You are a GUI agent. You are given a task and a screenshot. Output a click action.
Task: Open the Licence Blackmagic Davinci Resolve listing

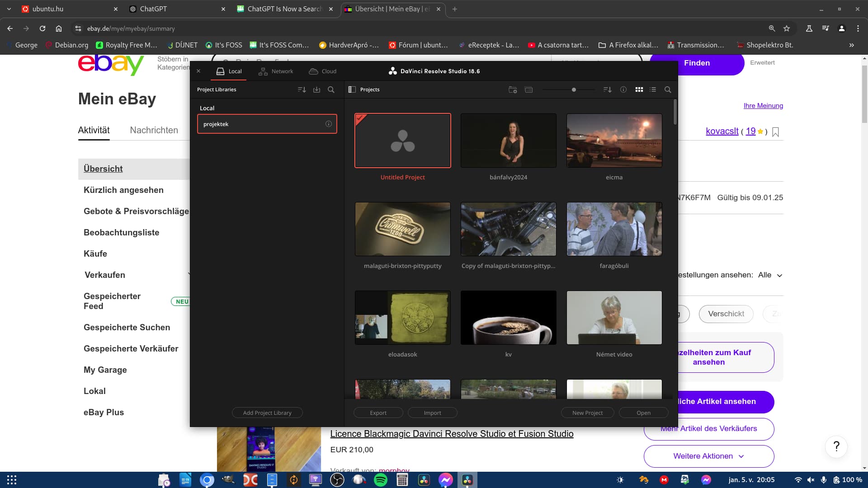[x=452, y=434]
